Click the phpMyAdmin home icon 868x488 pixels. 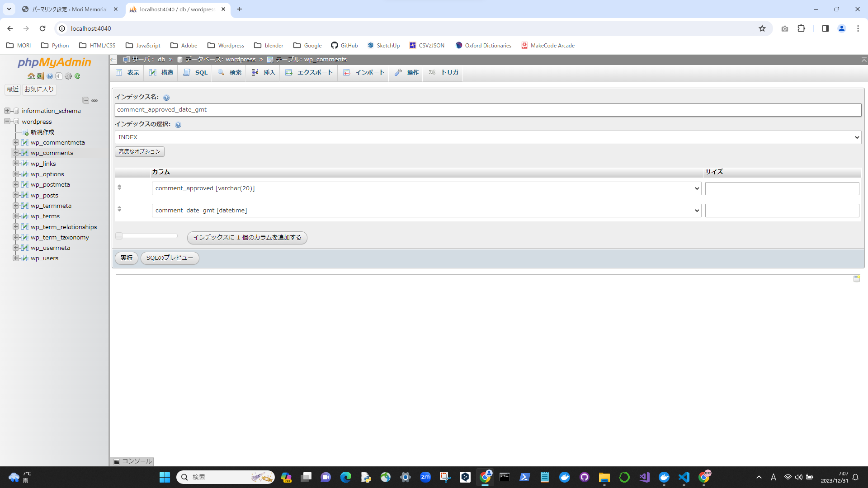click(x=31, y=76)
